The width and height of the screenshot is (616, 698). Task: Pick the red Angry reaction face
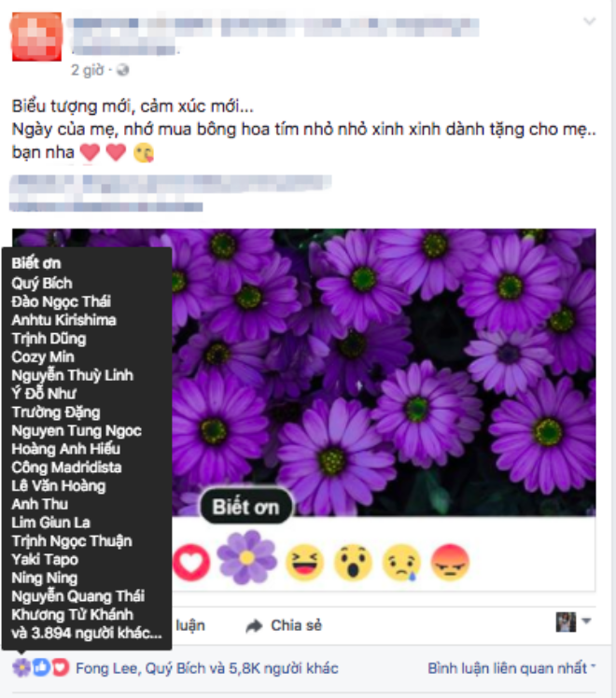point(450,563)
